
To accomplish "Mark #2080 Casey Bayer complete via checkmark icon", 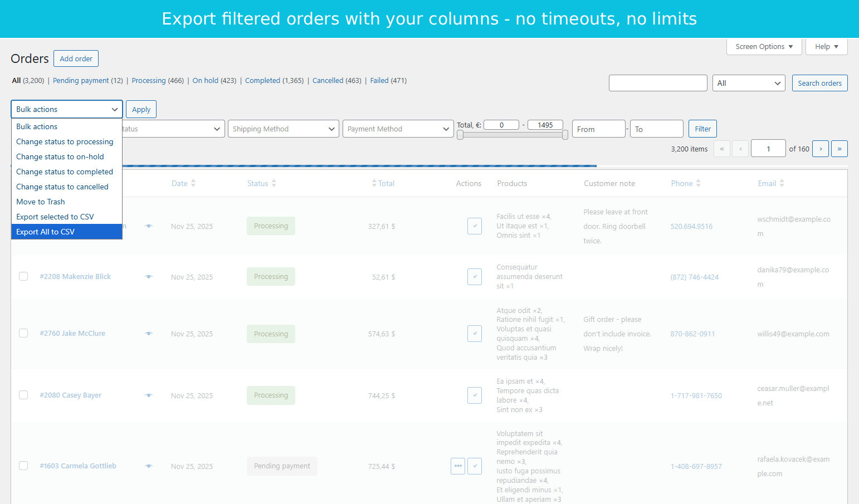I will (x=474, y=395).
